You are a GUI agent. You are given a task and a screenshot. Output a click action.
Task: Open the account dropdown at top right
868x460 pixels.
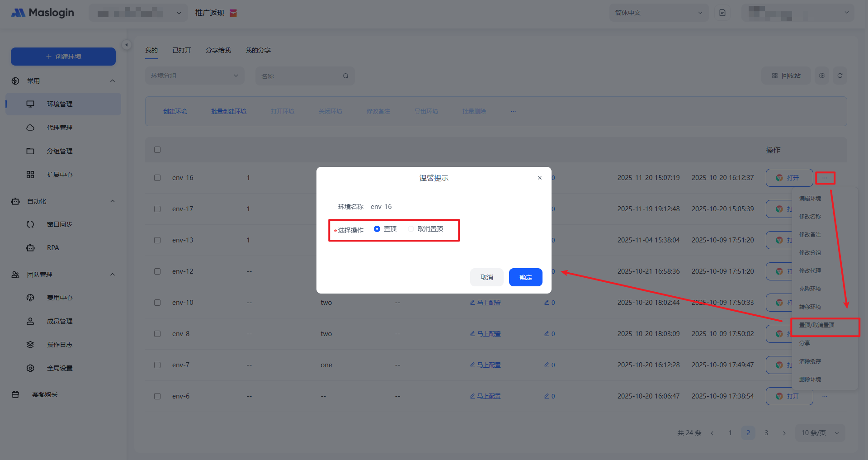[798, 13]
